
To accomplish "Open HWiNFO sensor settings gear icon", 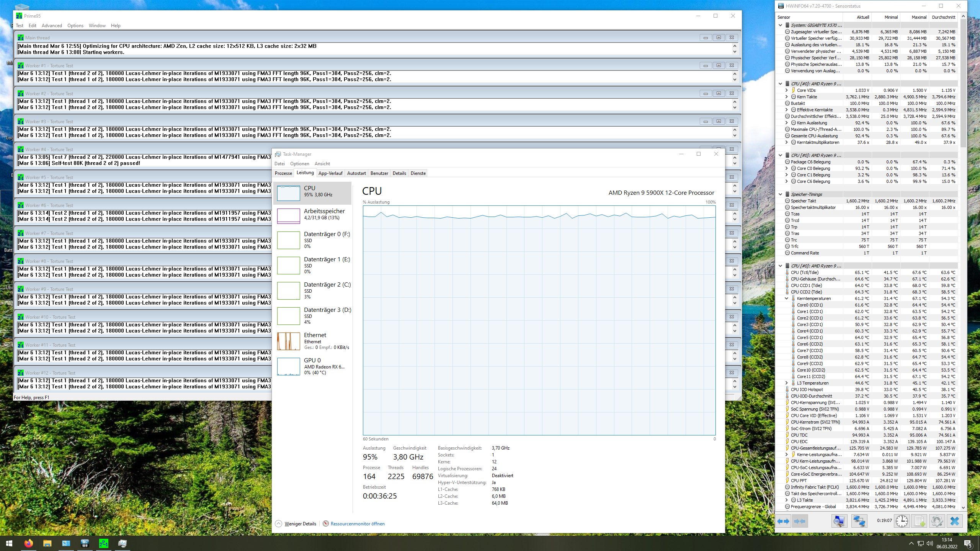I will (x=937, y=521).
